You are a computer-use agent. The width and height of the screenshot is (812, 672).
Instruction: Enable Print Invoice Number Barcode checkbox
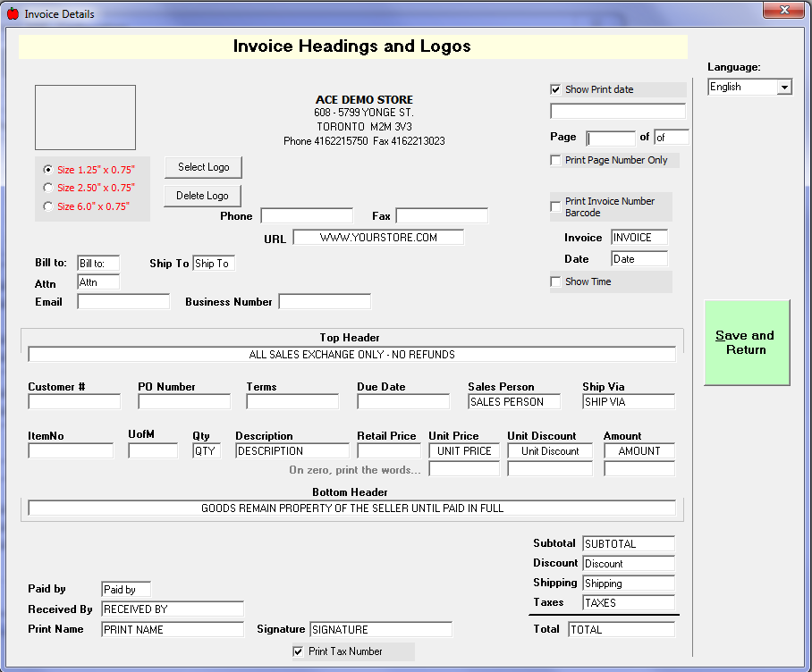(x=555, y=207)
